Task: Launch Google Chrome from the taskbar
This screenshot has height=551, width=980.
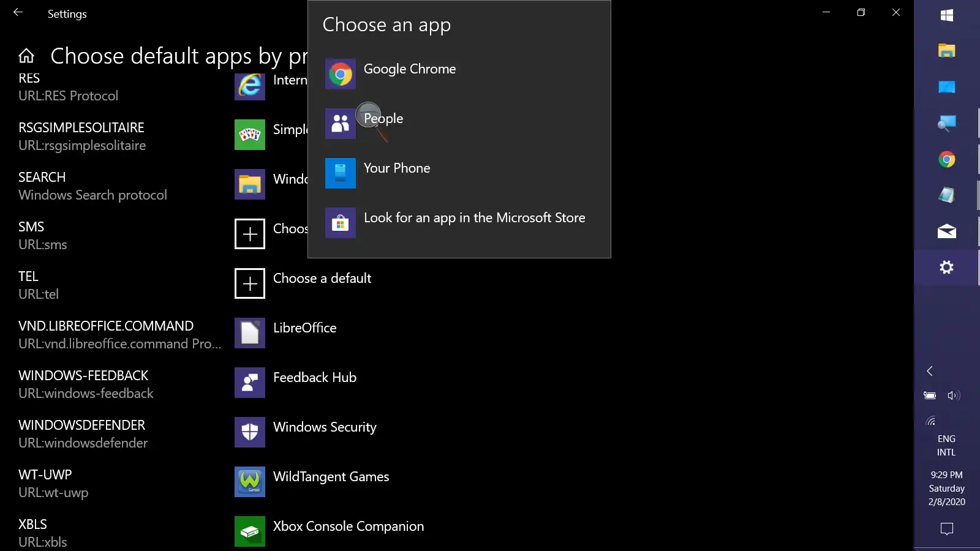Action: coord(946,160)
